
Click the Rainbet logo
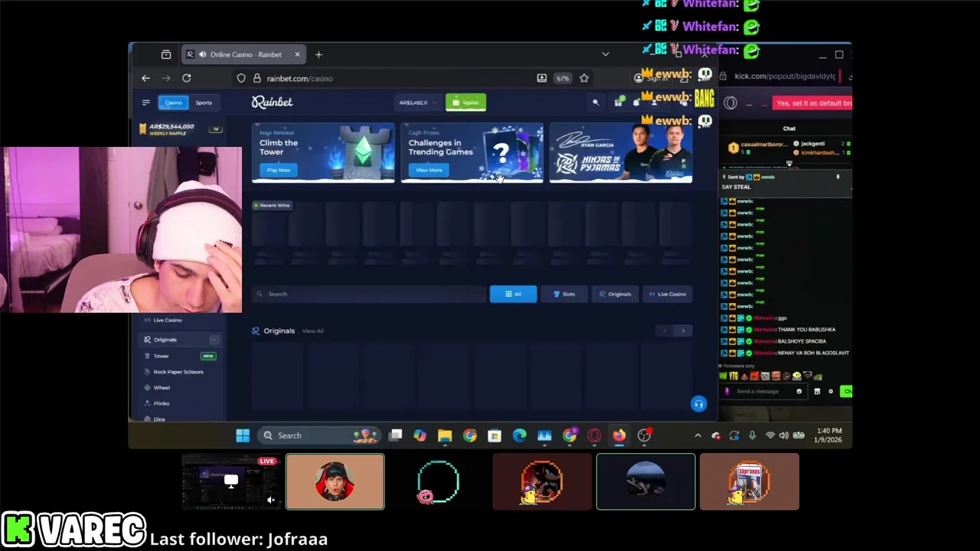click(272, 102)
